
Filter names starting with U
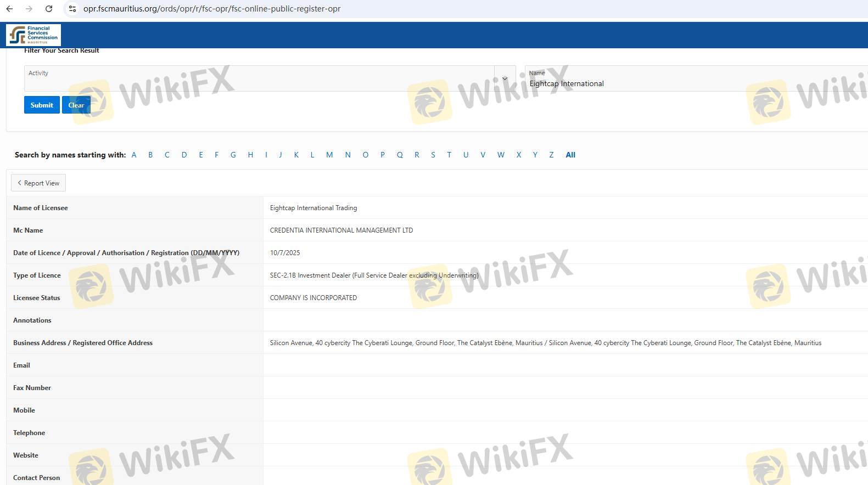coord(466,155)
